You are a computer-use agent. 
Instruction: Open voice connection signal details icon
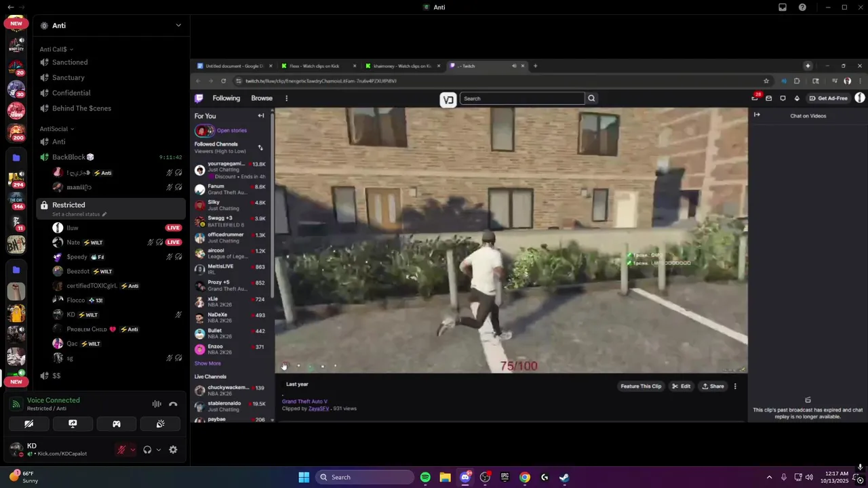16,404
